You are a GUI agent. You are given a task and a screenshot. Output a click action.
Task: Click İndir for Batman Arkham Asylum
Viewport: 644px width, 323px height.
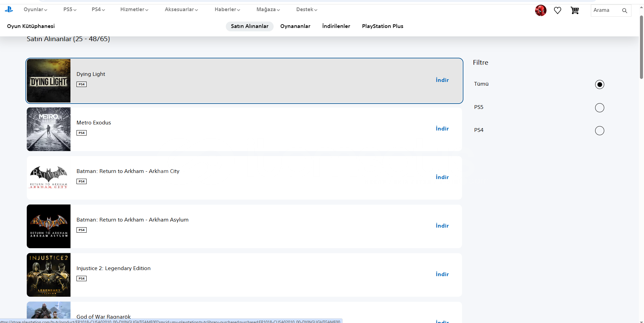pos(442,226)
